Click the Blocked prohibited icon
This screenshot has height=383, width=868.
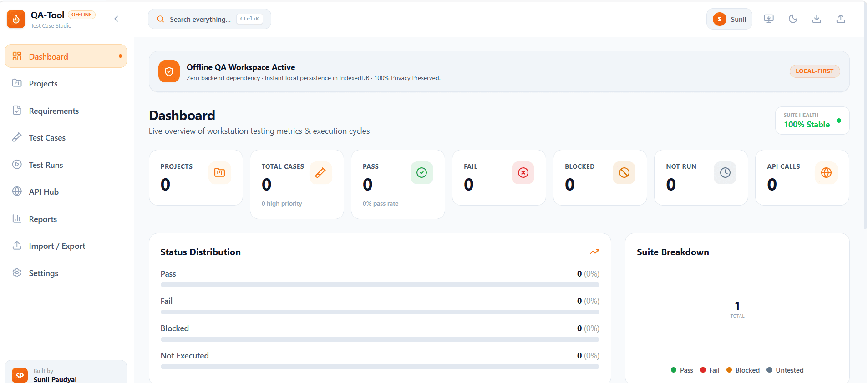pos(624,173)
